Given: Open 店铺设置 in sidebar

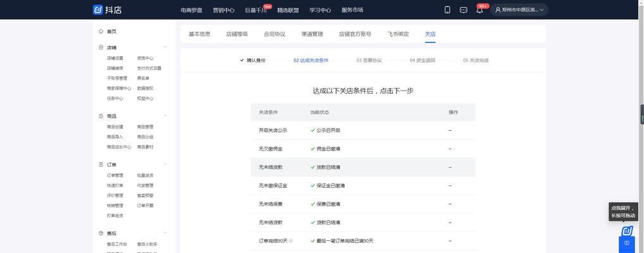Looking at the screenshot, I should tap(115, 58).
